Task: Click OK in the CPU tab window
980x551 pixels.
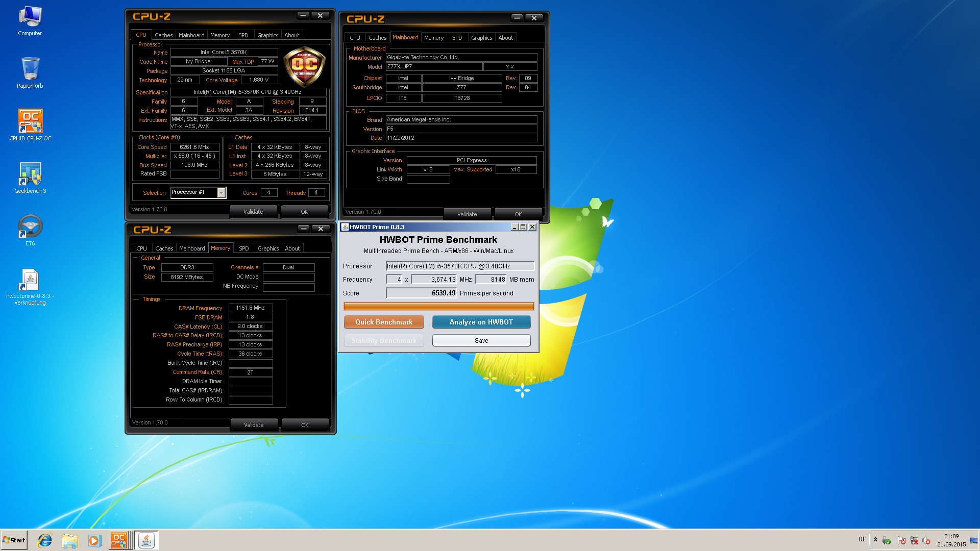Action: click(x=304, y=212)
